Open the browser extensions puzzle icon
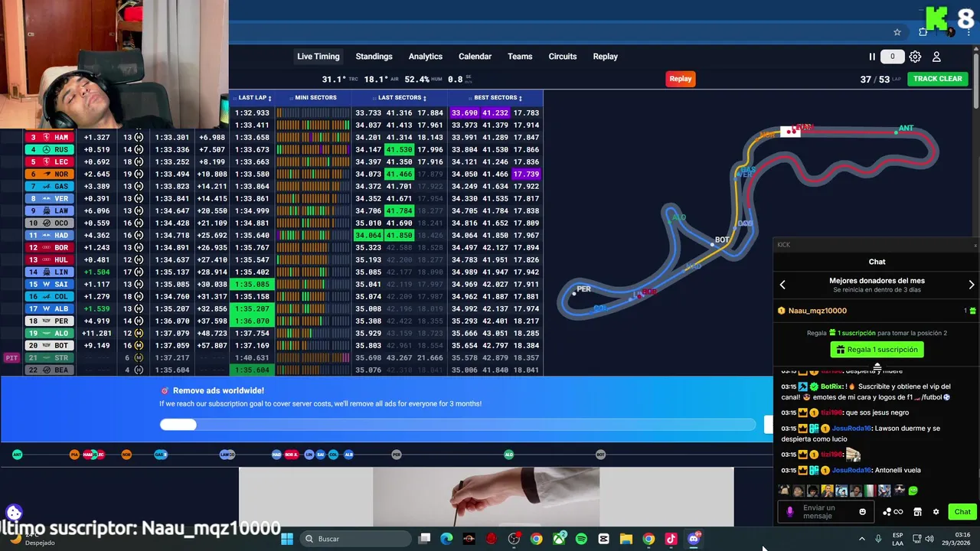The image size is (980, 551). [x=923, y=32]
